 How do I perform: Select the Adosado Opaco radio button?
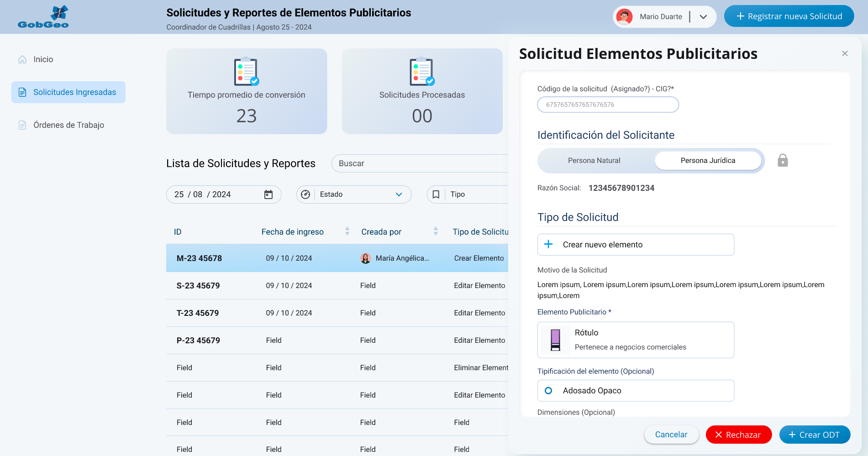pos(548,391)
